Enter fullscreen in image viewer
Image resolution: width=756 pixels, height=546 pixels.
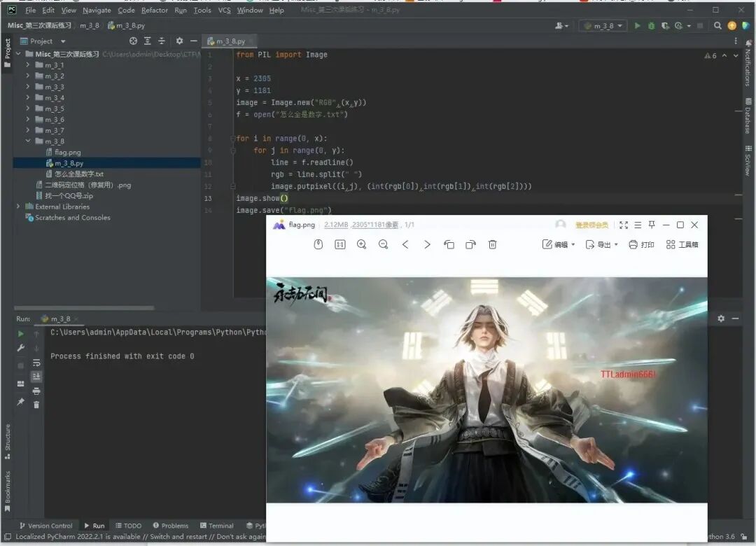[624, 225]
